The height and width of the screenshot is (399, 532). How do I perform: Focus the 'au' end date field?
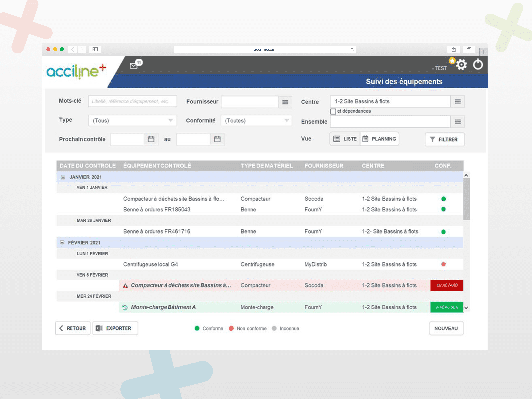193,139
